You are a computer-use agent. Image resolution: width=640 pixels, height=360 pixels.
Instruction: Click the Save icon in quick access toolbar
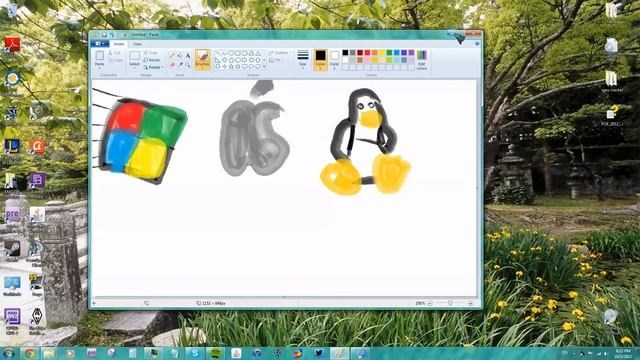[x=104, y=35]
